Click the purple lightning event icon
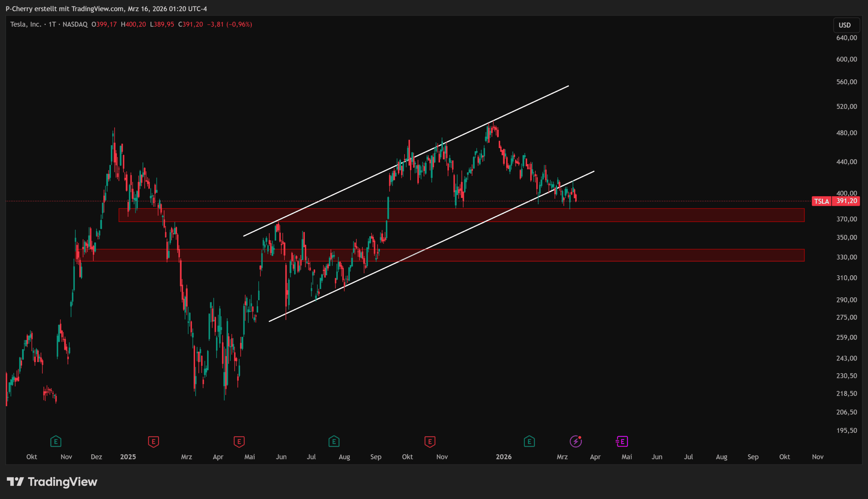The width and height of the screenshot is (868, 499). (576, 441)
